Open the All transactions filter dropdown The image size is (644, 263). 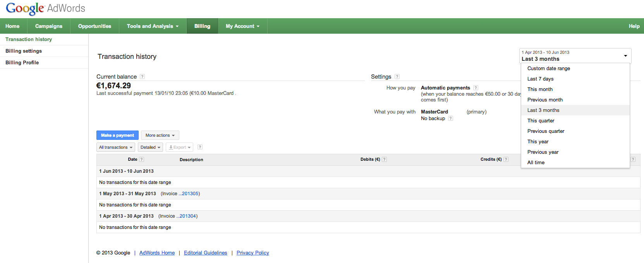pyautogui.click(x=115, y=147)
